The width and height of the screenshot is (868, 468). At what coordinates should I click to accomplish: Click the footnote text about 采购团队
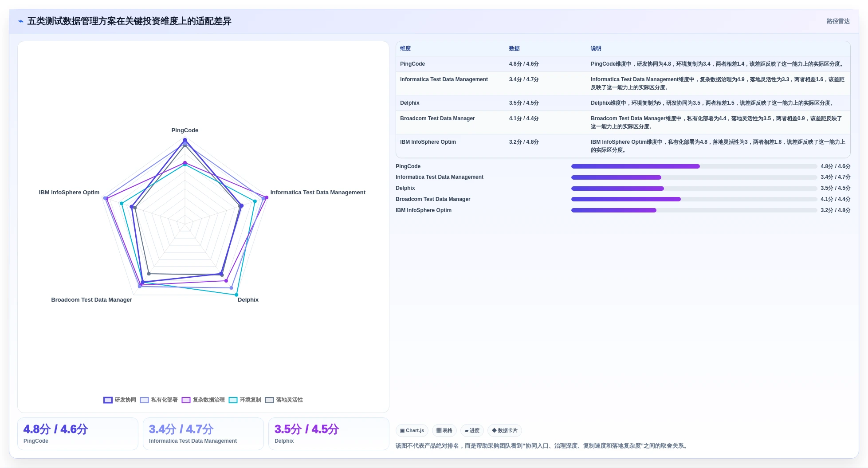tap(542, 446)
